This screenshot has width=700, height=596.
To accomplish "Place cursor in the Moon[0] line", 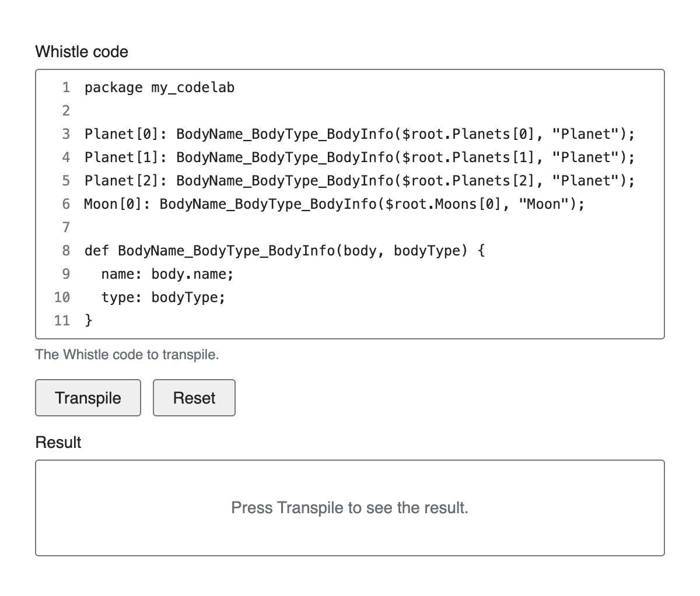I will (x=334, y=204).
